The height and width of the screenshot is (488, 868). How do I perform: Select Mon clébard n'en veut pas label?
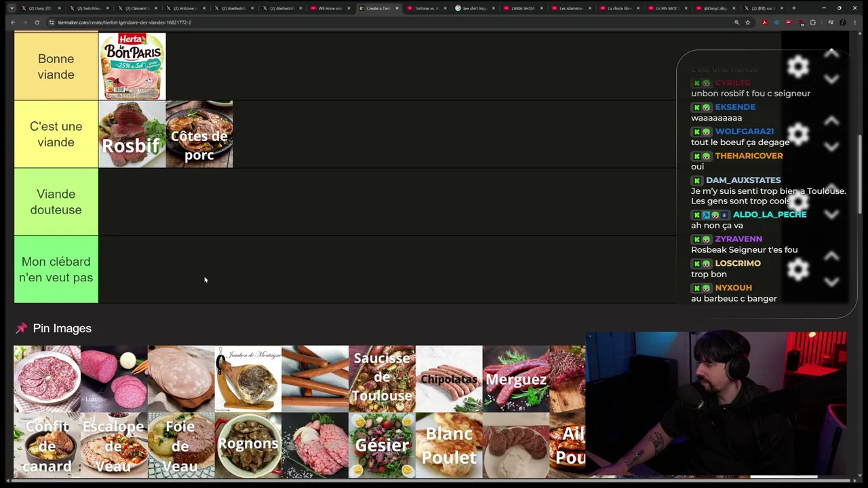56,270
